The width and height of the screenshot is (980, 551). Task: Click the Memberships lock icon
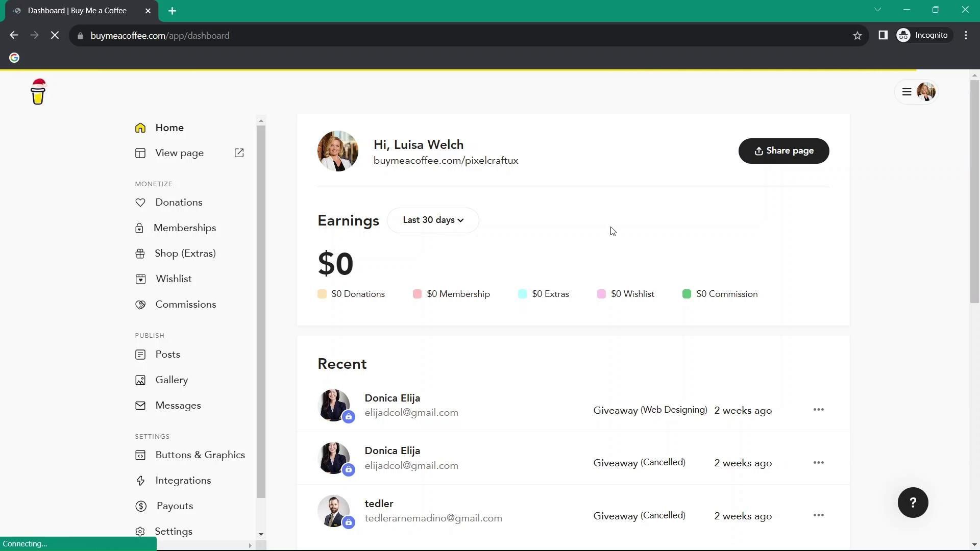coord(139,229)
